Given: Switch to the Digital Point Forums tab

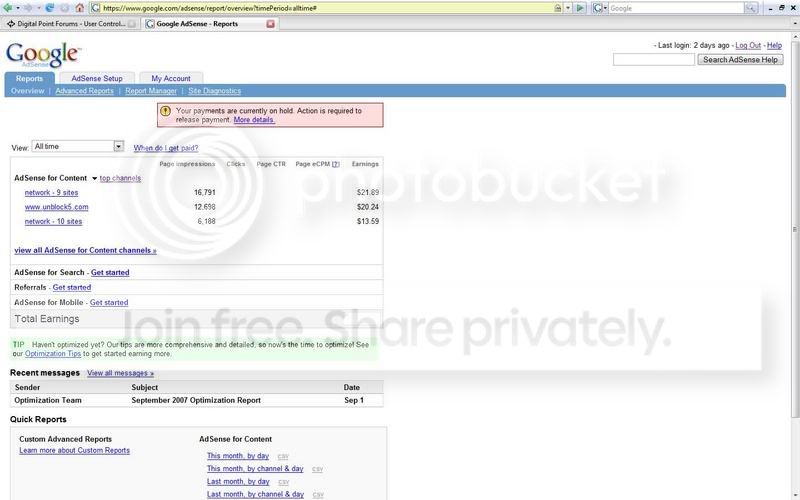Looking at the screenshot, I should point(68,24).
